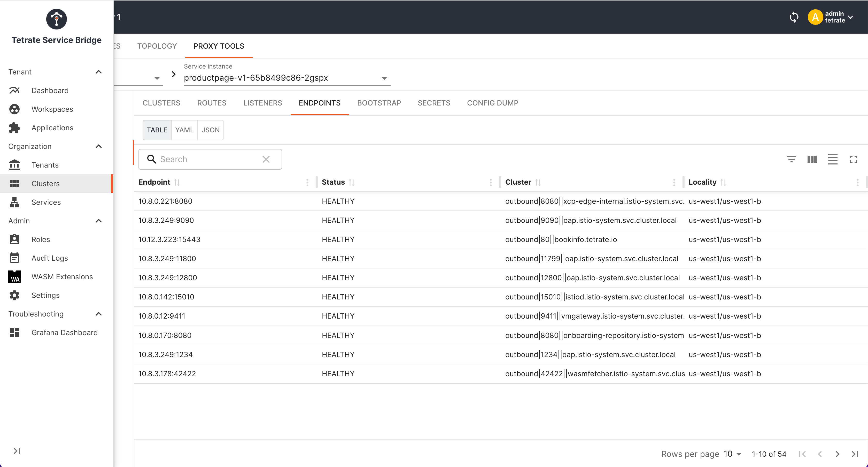This screenshot has width=868, height=467.
Task: Open Endpoint column options menu
Action: (x=307, y=182)
